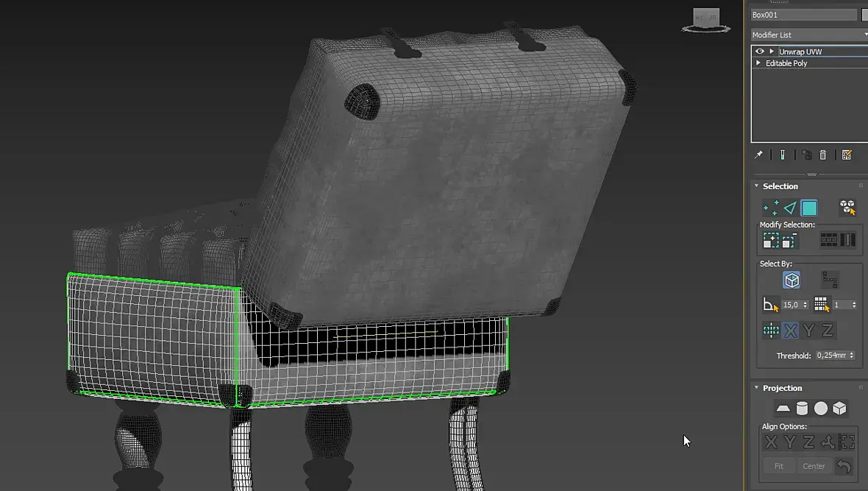Apply Planar Map projection icon

(x=783, y=409)
